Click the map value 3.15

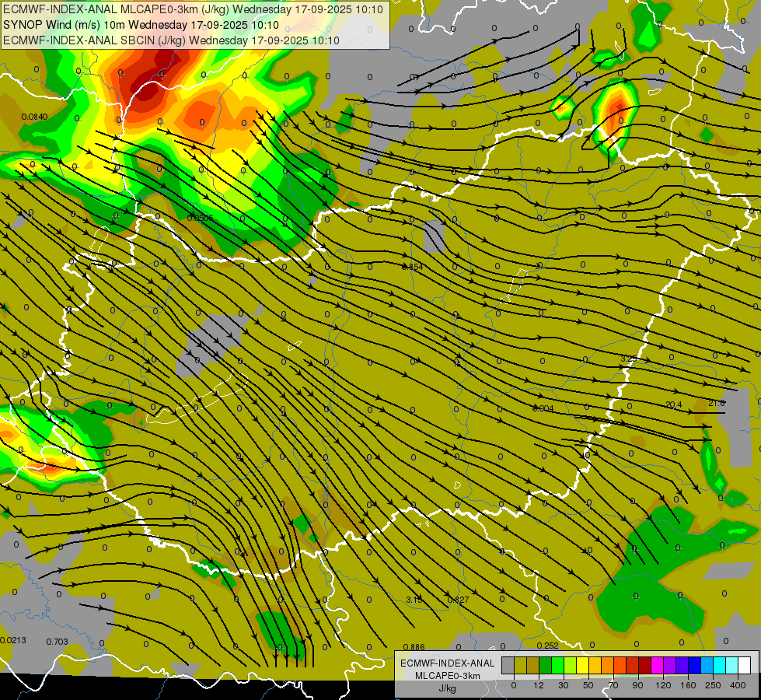point(414,600)
